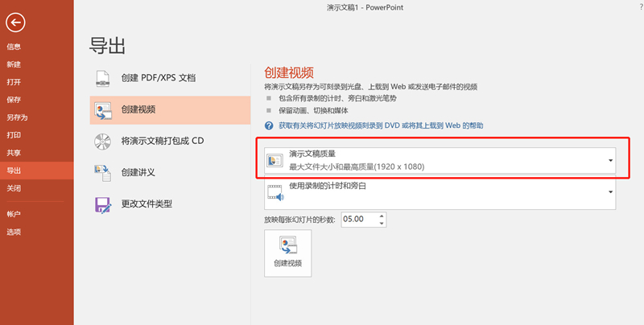Click the seconds per slide input field
The image size is (644, 325).
pyautogui.click(x=357, y=219)
